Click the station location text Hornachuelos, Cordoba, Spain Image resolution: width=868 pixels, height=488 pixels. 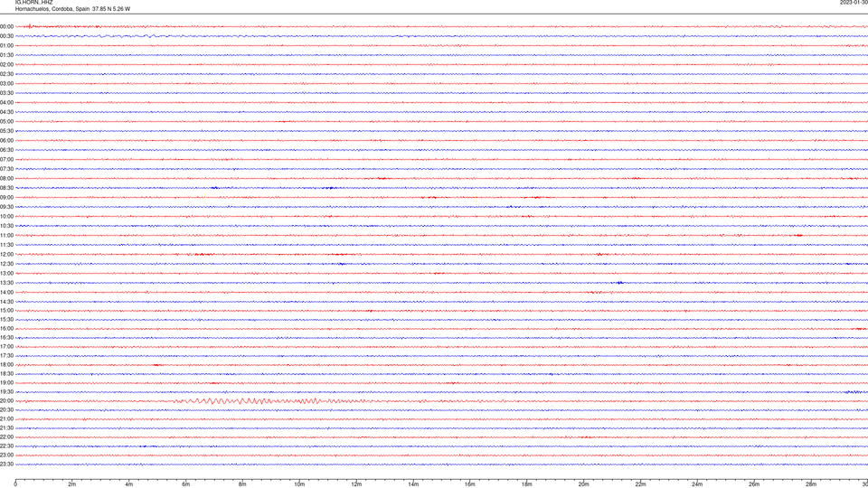[x=52, y=9]
